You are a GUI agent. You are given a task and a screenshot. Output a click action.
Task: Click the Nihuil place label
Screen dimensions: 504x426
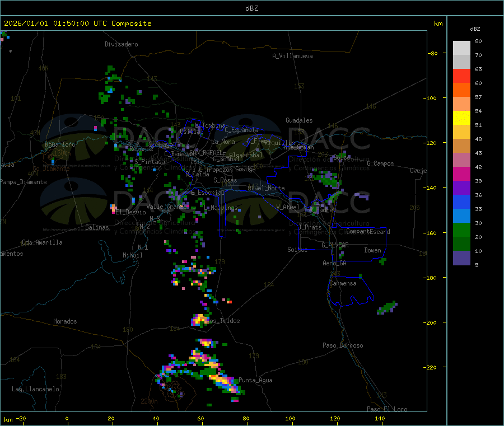coord(133,255)
